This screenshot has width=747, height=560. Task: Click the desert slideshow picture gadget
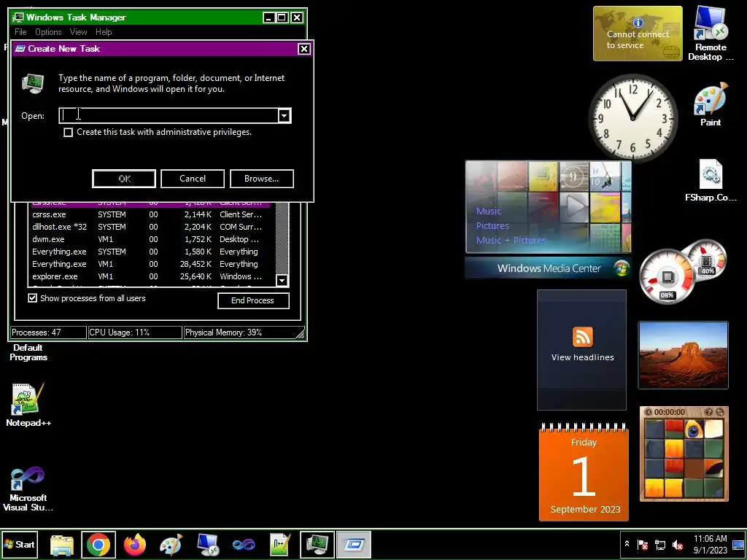tap(683, 355)
